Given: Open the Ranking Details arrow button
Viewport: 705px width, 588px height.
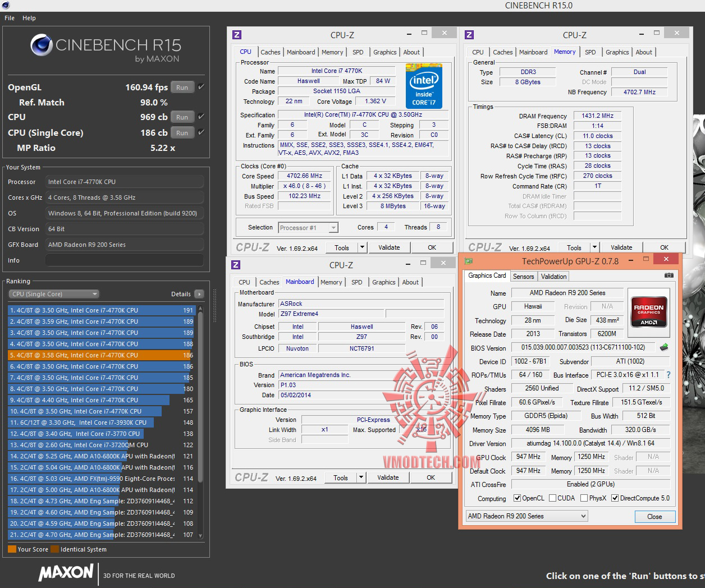Looking at the screenshot, I should (199, 294).
